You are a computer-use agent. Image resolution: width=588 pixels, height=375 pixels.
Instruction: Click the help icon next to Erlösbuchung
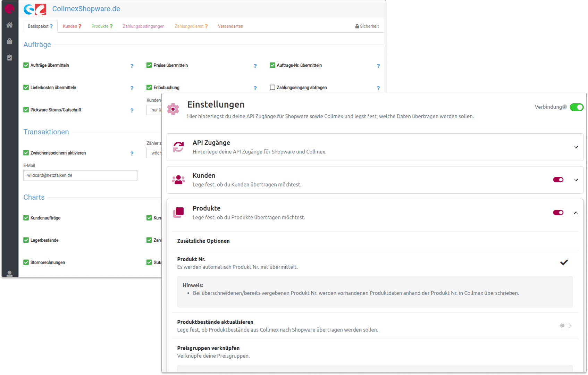click(x=255, y=88)
